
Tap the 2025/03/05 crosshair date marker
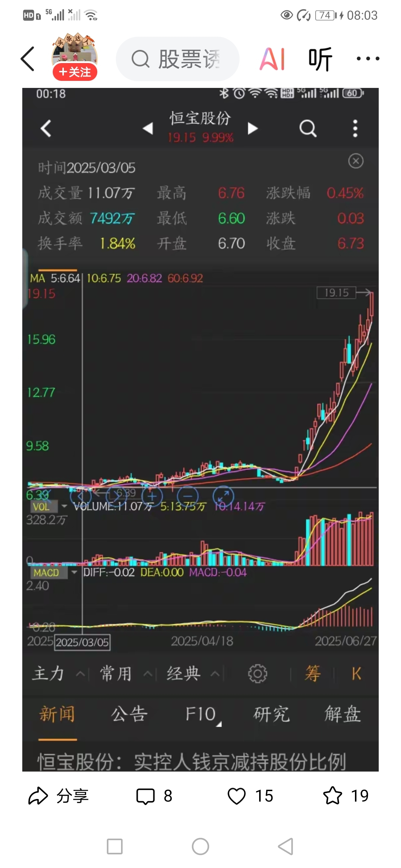[x=82, y=642]
